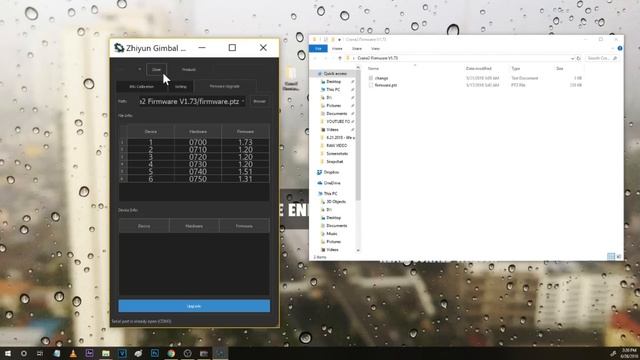Open the Screenshots folder in navigation pane

(x=337, y=153)
